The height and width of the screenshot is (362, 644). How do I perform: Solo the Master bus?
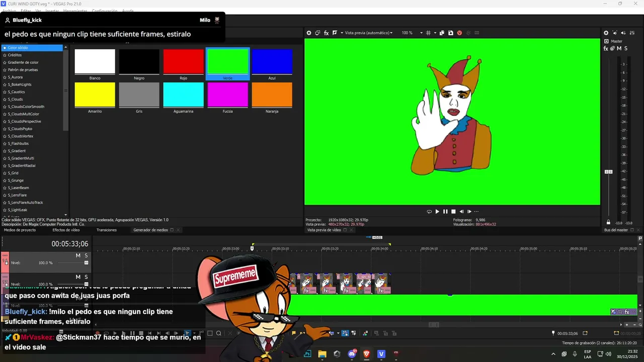(x=625, y=48)
